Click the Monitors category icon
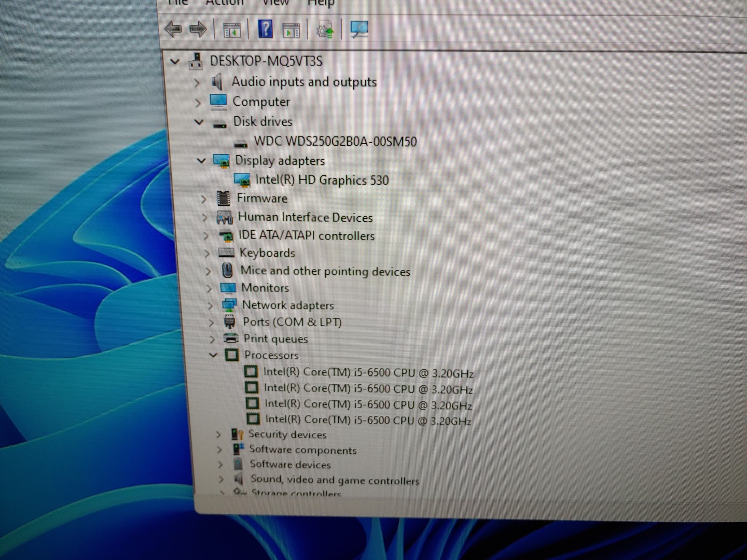Image resolution: width=747 pixels, height=560 pixels. [228, 288]
